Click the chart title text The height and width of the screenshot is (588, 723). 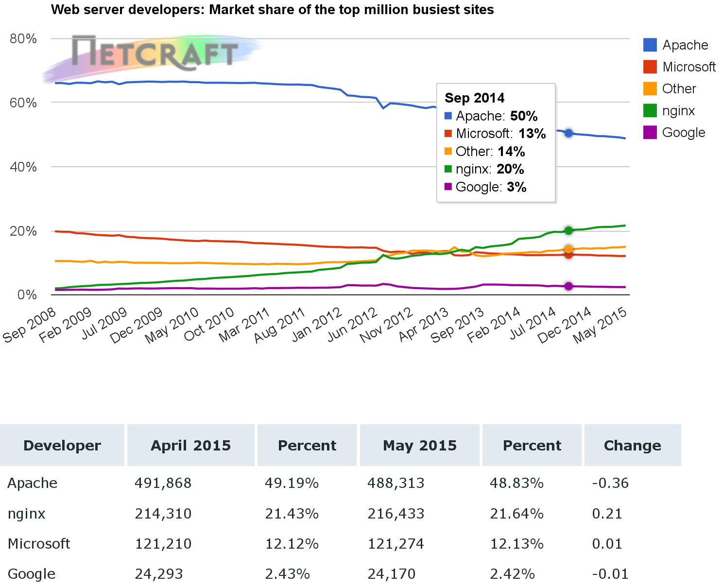point(272,10)
